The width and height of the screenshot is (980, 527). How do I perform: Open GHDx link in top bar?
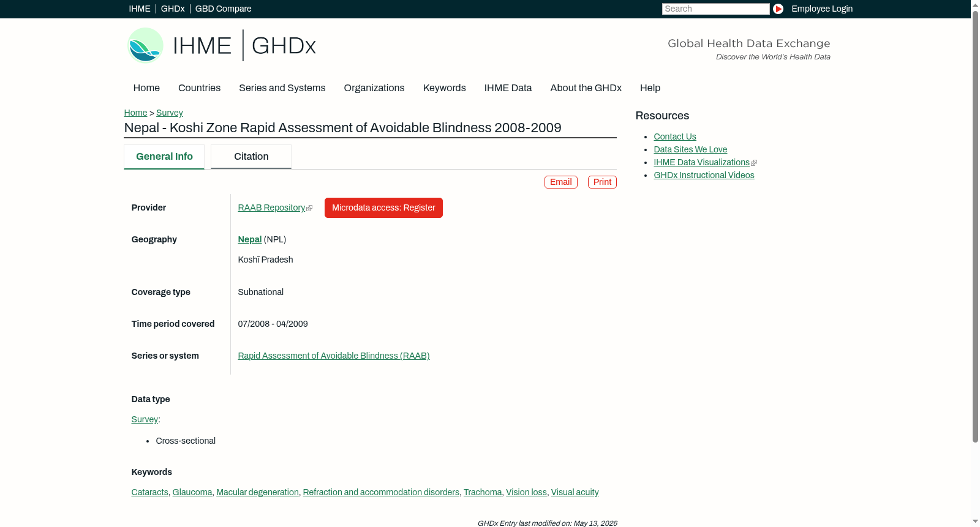(173, 9)
